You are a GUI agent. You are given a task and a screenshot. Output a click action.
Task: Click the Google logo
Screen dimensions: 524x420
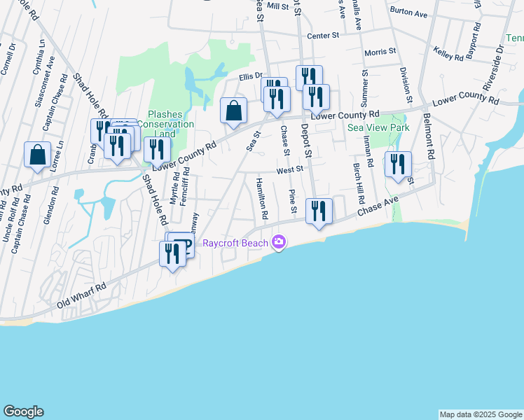pyautogui.click(x=24, y=412)
